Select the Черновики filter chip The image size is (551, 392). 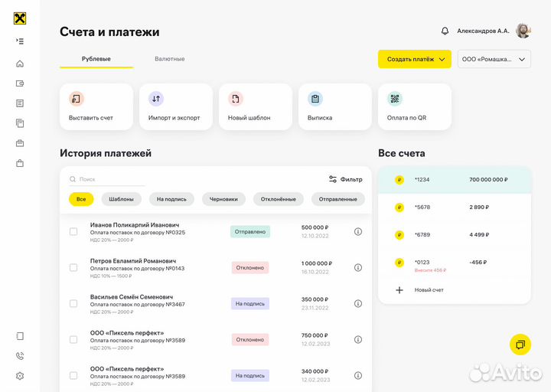[x=223, y=199]
